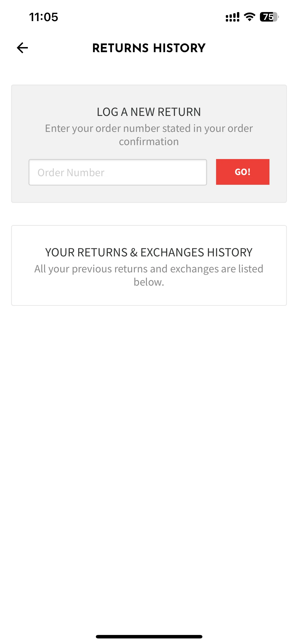Tap the home indicator bar
Screen dimensions: 298x644
(x=149, y=637)
